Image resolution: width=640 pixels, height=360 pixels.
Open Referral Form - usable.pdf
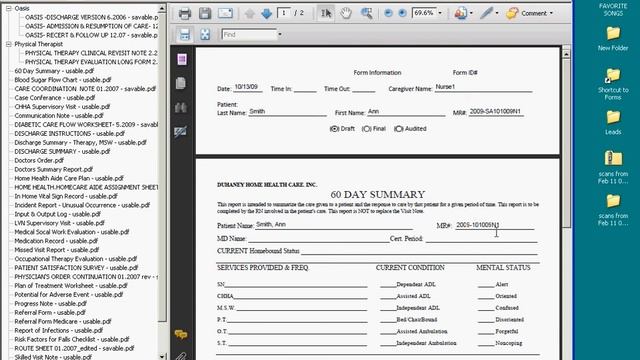pos(50,313)
